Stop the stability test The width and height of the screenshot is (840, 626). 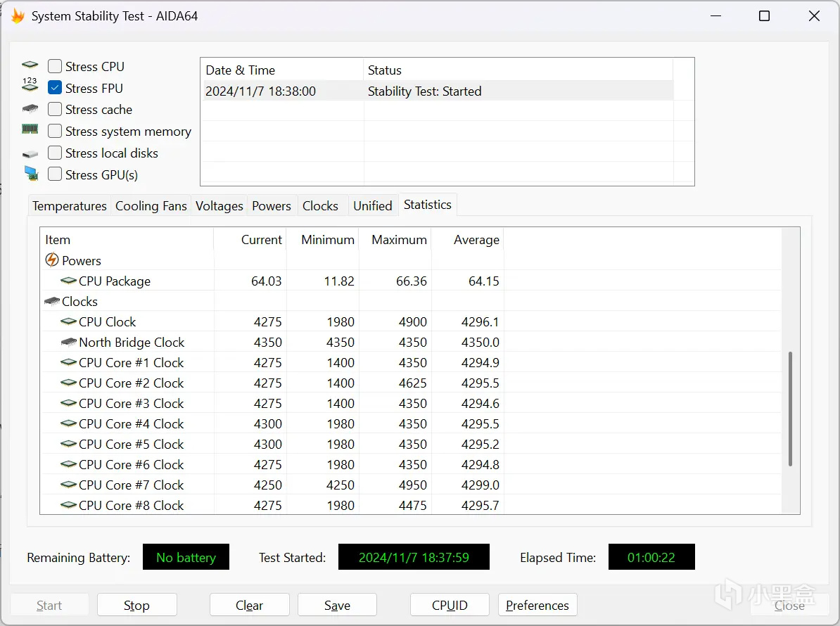pos(136,605)
